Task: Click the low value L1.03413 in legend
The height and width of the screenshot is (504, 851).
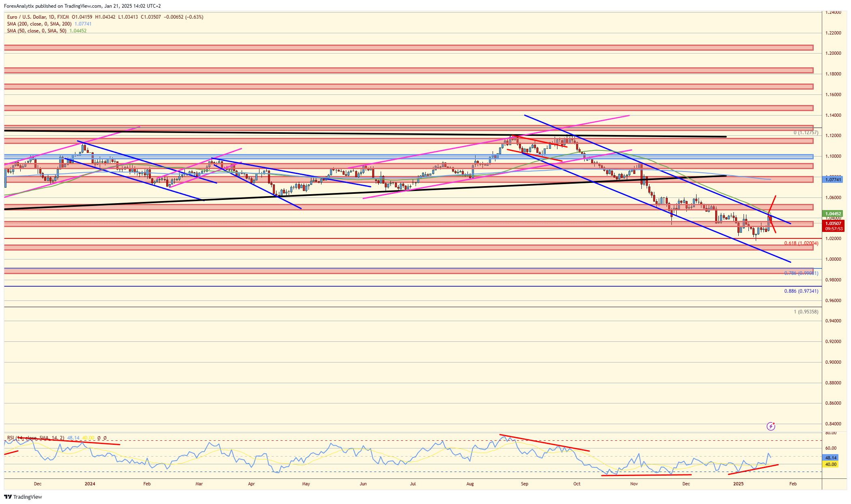Action: [128, 17]
